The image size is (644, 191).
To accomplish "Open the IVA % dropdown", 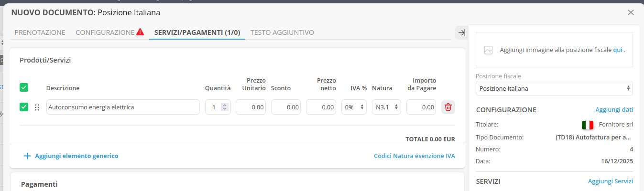I will [x=354, y=107].
